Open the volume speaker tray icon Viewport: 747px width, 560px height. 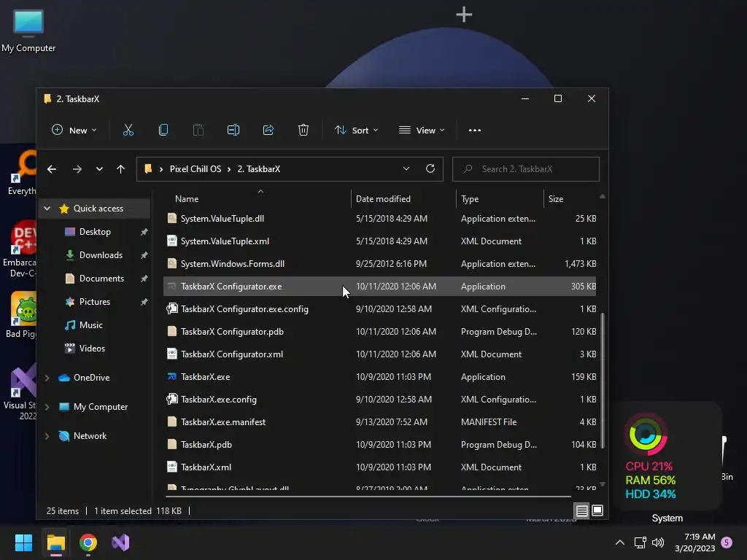tap(658, 542)
